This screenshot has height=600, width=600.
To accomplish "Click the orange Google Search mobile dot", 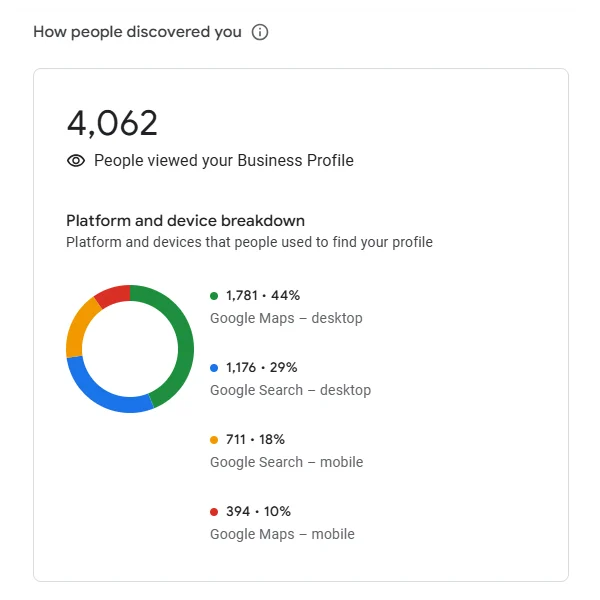I will (x=214, y=439).
